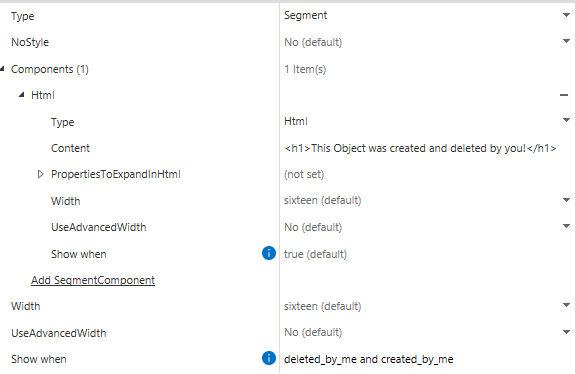Image resolution: width=575 pixels, height=374 pixels.
Task: Click the PropertiesToExpandInHtml (not set) value
Action: pyautogui.click(x=304, y=174)
